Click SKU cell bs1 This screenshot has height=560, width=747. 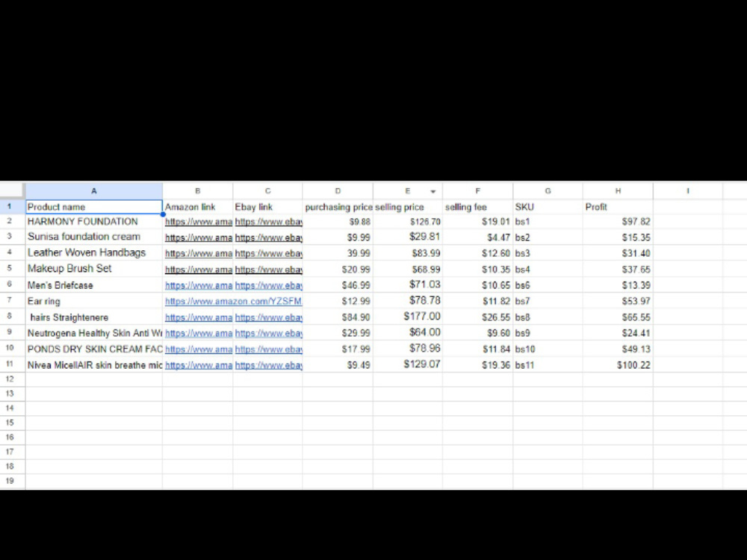point(548,222)
